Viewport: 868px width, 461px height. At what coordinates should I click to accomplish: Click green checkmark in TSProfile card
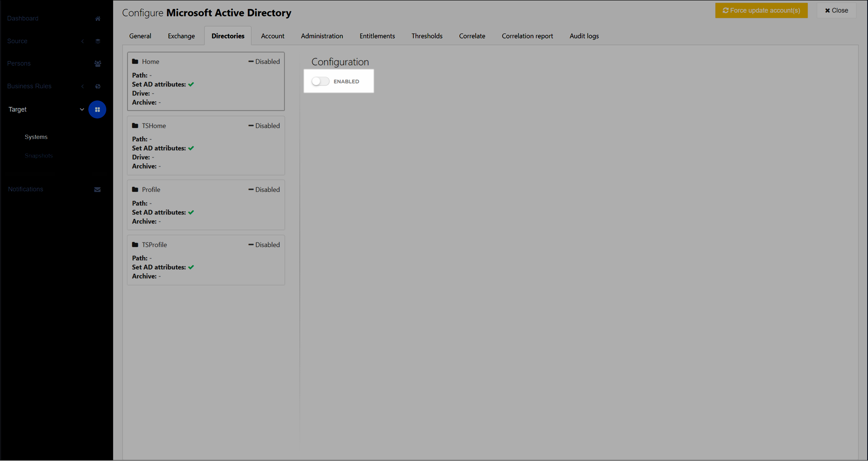(191, 267)
